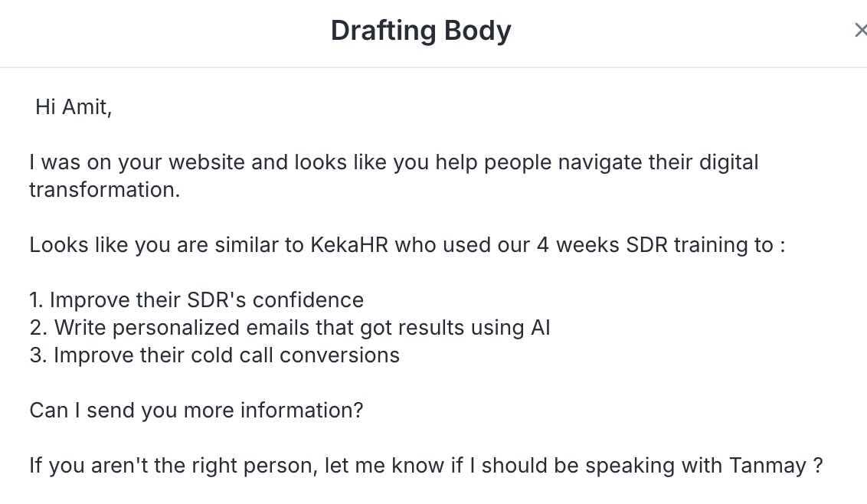Screen dimensions: 867x504
Task: Click the colon after training to
Action: (x=783, y=245)
